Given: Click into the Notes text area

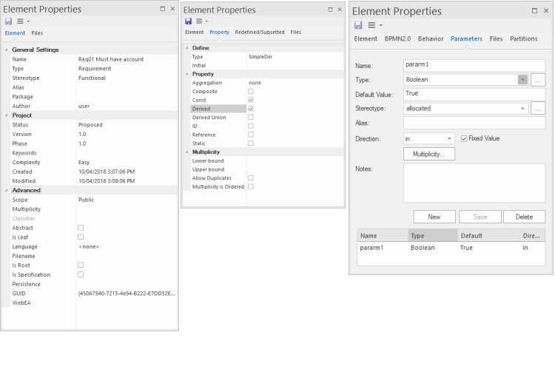Looking at the screenshot, I should pos(474,183).
